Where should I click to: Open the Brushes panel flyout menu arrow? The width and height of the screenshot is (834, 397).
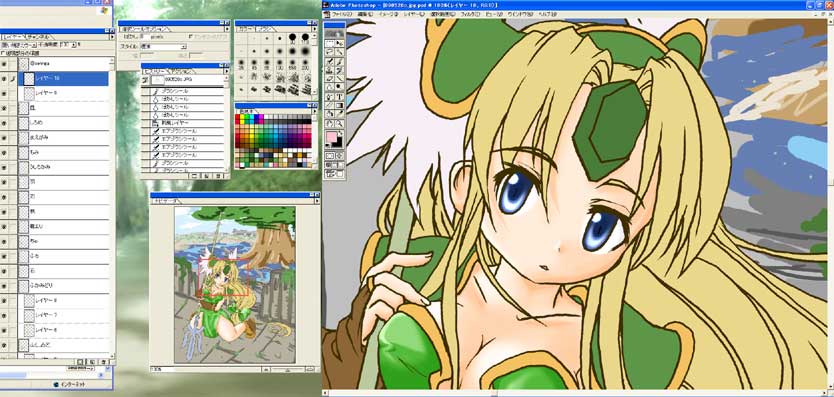point(314,29)
